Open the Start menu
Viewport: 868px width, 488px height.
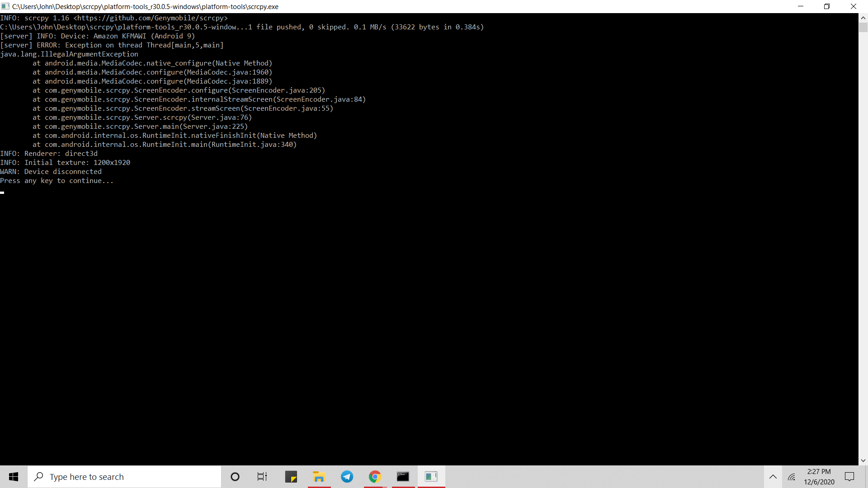point(13,477)
